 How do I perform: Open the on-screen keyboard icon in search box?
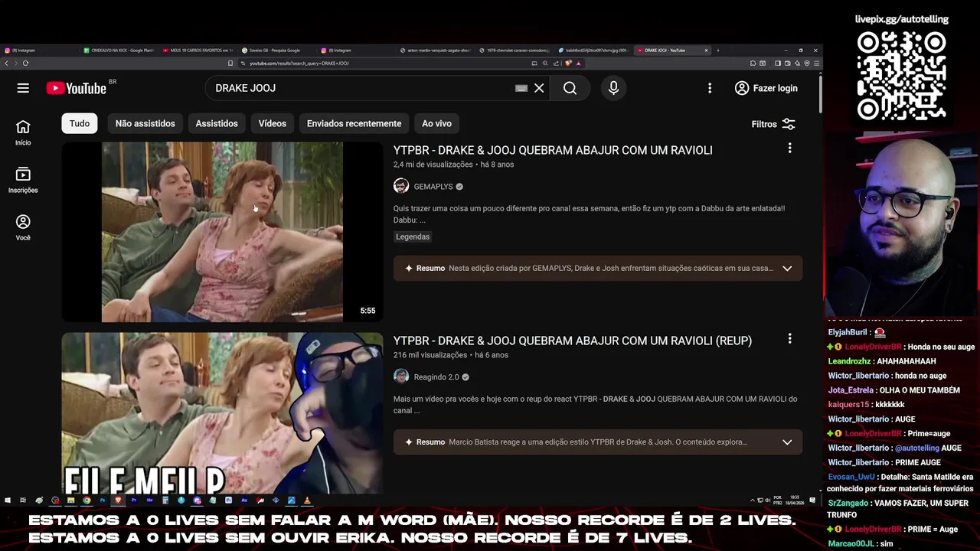pyautogui.click(x=521, y=88)
